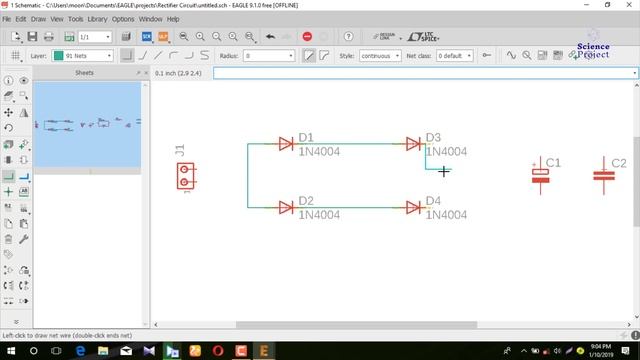Viewport: 640px width, 360px height.
Task: Open the Options menu
Action: coord(123,19)
